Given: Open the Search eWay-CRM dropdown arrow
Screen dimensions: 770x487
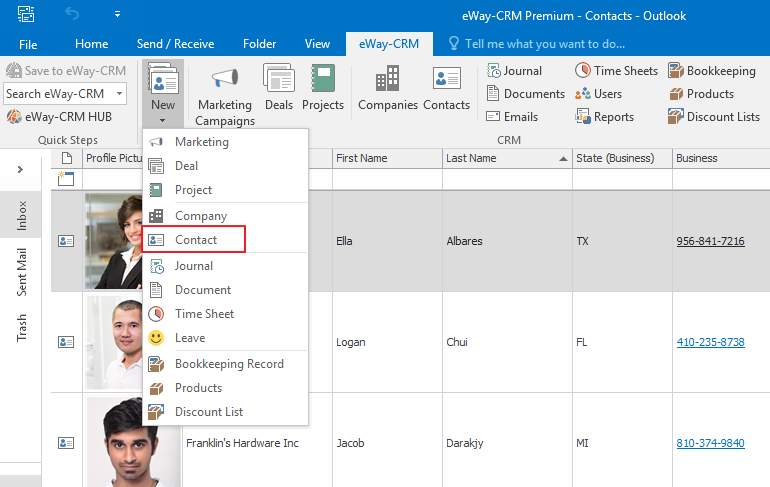Looking at the screenshot, I should click(119, 93).
